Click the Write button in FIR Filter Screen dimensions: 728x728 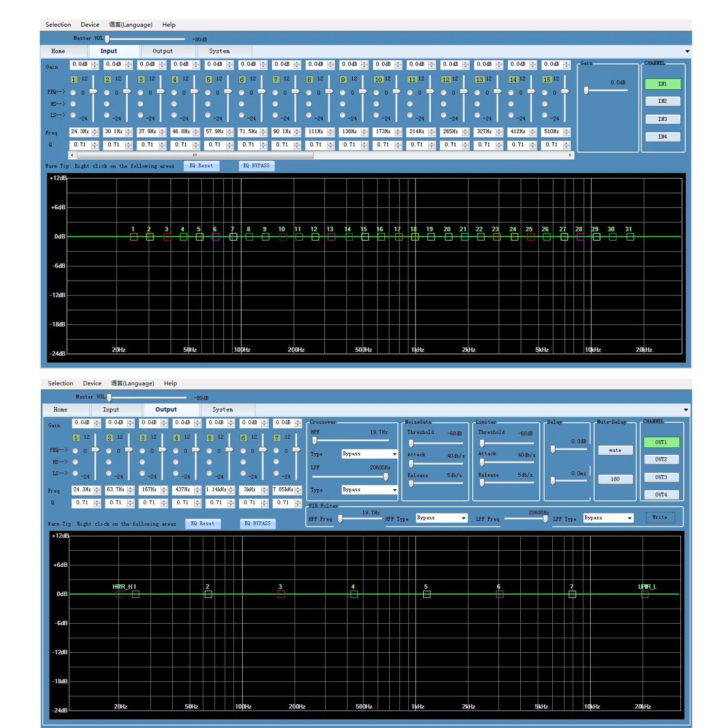click(x=660, y=517)
